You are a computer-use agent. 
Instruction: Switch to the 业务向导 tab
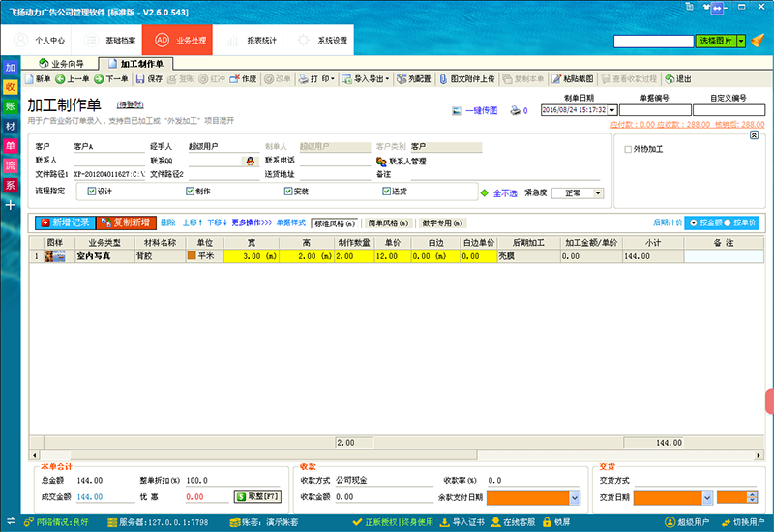(64, 63)
